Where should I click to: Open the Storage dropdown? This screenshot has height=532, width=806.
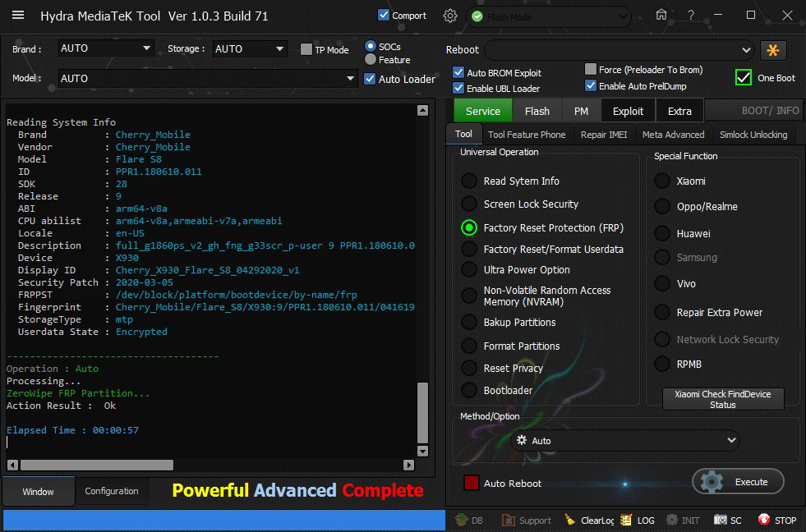pos(250,48)
